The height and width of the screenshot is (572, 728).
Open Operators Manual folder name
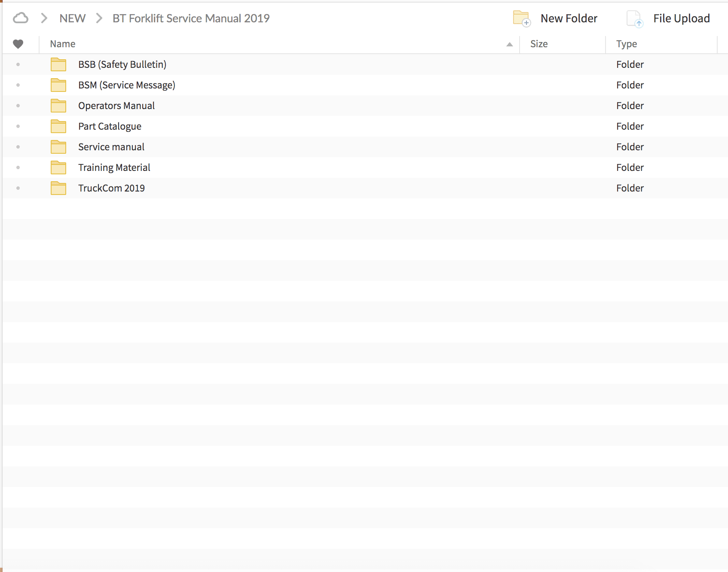tap(116, 106)
